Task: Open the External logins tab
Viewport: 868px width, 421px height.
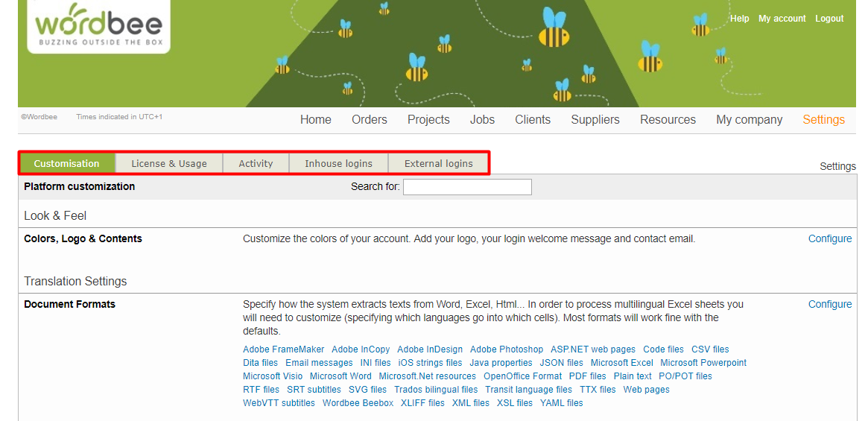Action: click(438, 163)
